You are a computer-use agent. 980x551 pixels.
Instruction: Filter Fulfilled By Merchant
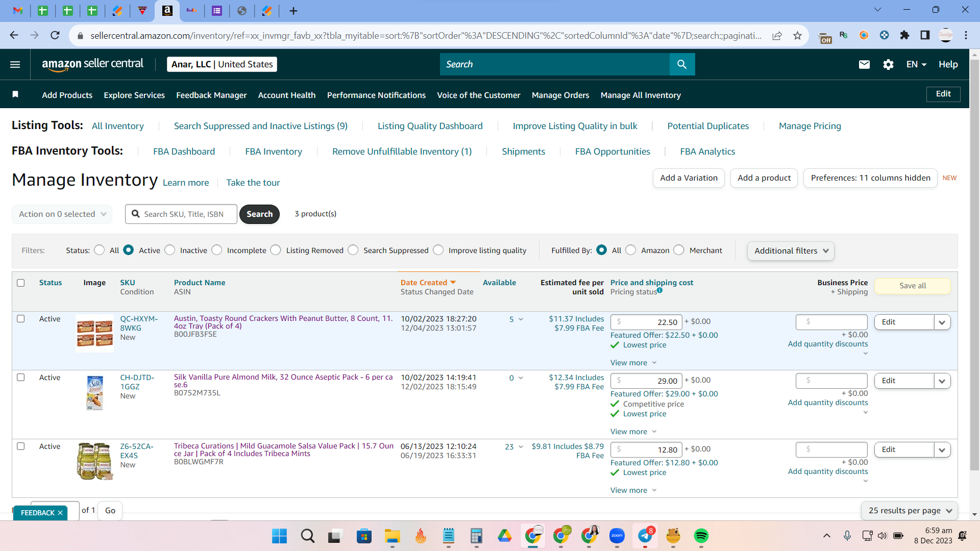coord(679,250)
